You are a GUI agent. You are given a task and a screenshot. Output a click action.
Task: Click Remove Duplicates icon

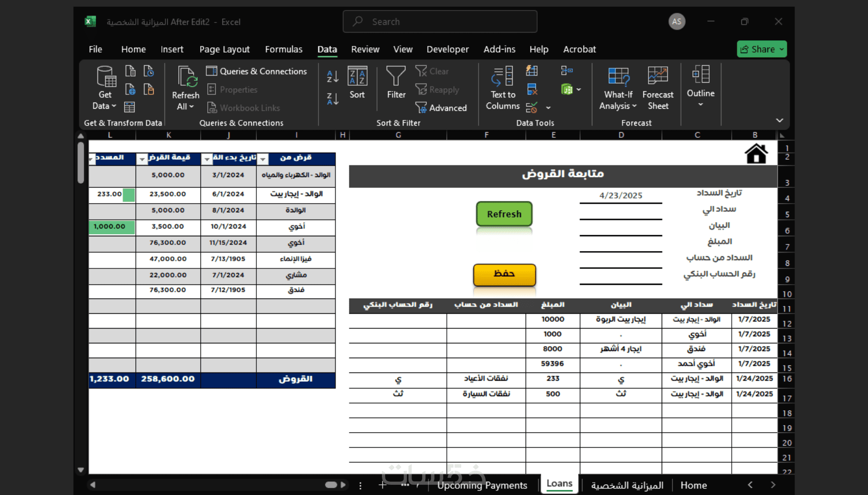pyautogui.click(x=532, y=89)
